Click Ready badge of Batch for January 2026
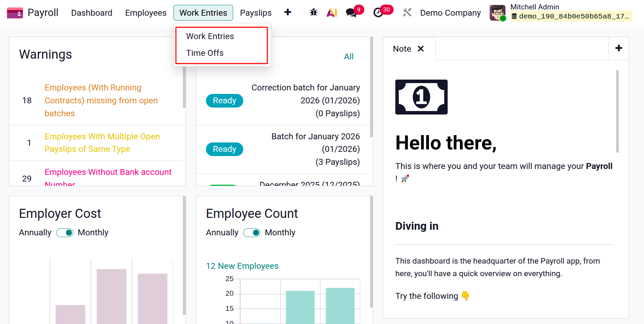644x324 pixels. (x=224, y=149)
